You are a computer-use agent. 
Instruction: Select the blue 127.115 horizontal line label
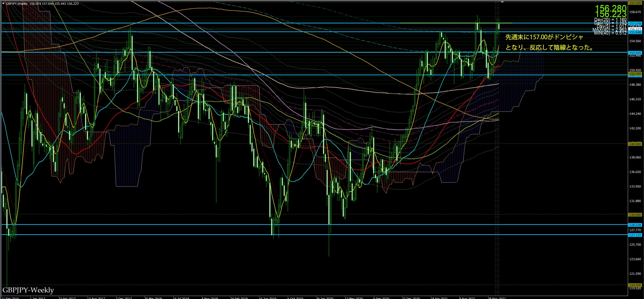pyautogui.click(x=635, y=235)
